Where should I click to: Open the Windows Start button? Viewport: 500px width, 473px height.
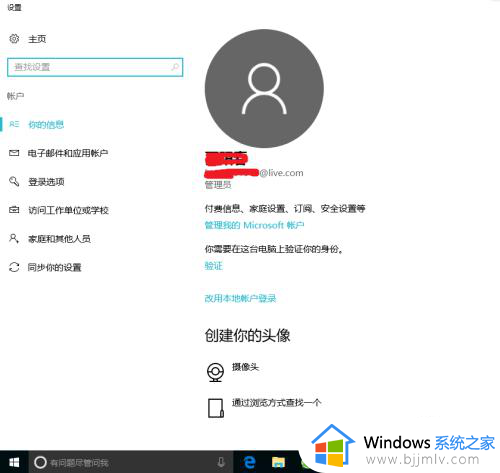[14, 462]
